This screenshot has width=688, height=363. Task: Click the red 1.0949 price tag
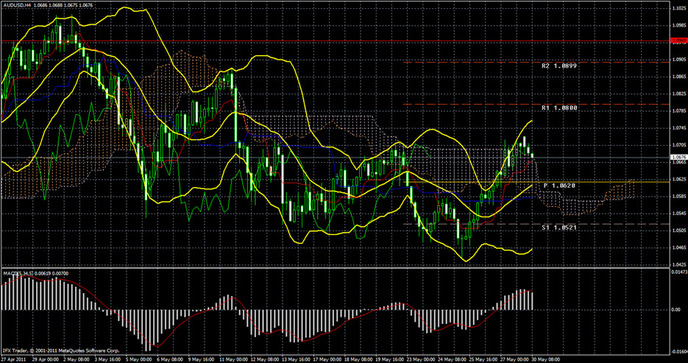(679, 41)
